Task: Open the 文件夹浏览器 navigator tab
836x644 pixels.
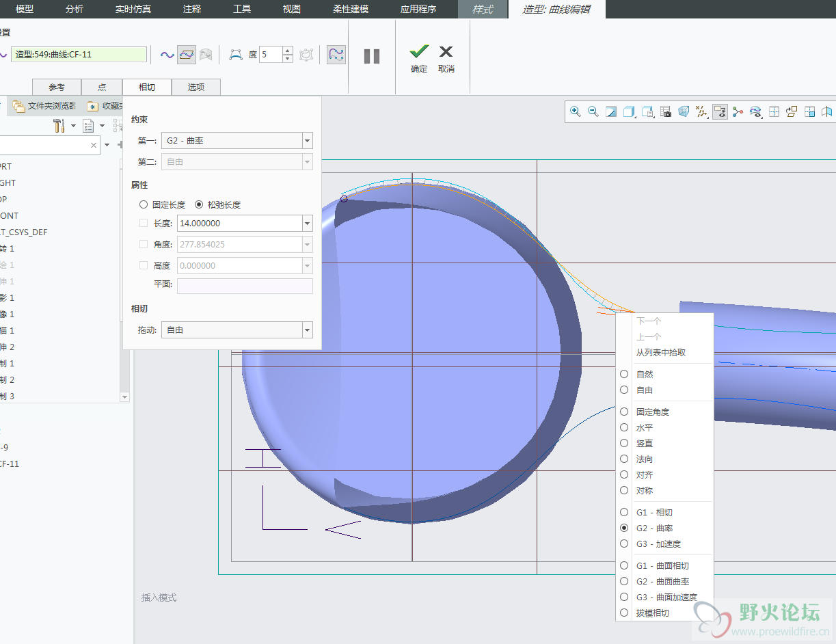Action: click(x=44, y=106)
